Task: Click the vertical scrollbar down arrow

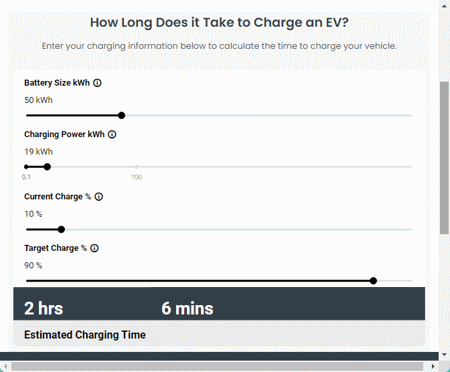Action: point(444,355)
